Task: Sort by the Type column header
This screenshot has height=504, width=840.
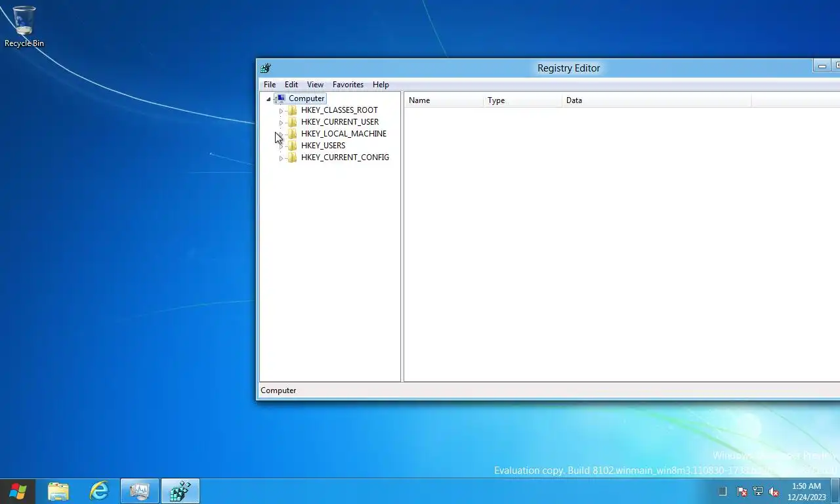Action: coord(522,100)
